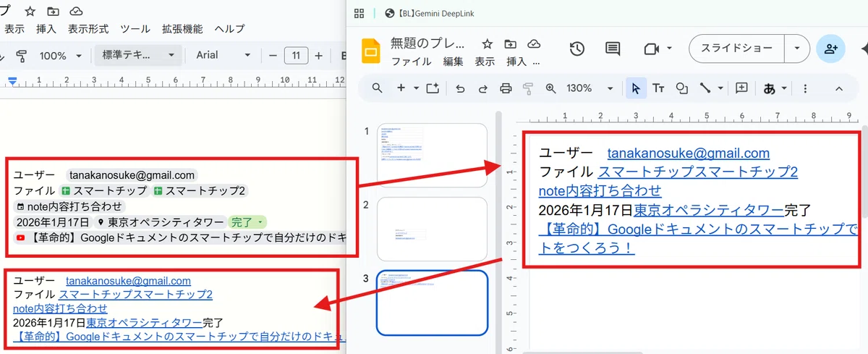
Task: Click the new slide with template icon
Action: [x=433, y=88]
